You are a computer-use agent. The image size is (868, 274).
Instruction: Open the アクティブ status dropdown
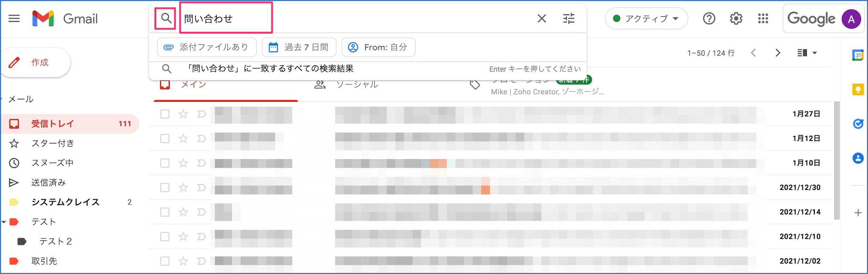646,18
